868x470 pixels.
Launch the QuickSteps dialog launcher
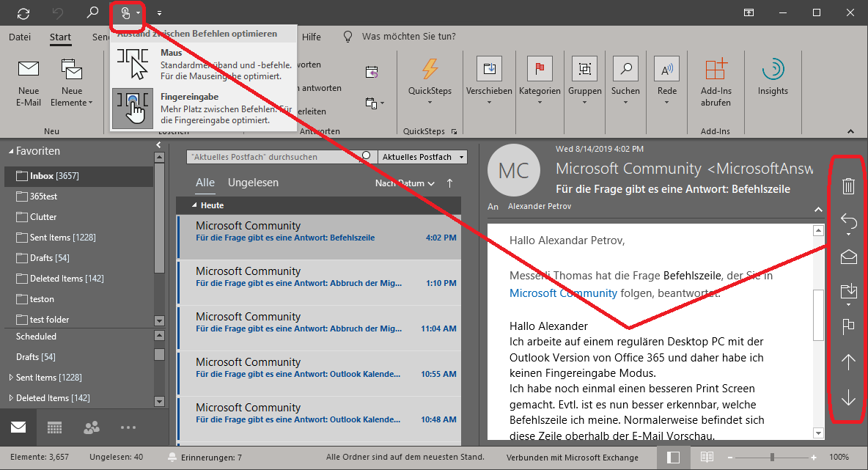pos(454,132)
